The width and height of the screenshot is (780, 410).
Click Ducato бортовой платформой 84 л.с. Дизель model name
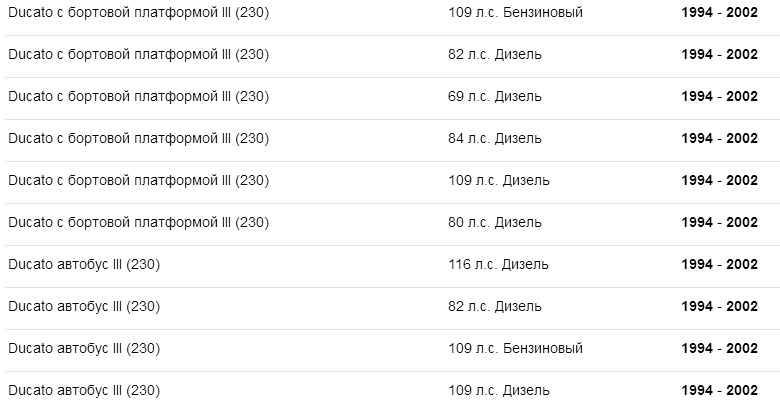[138, 139]
